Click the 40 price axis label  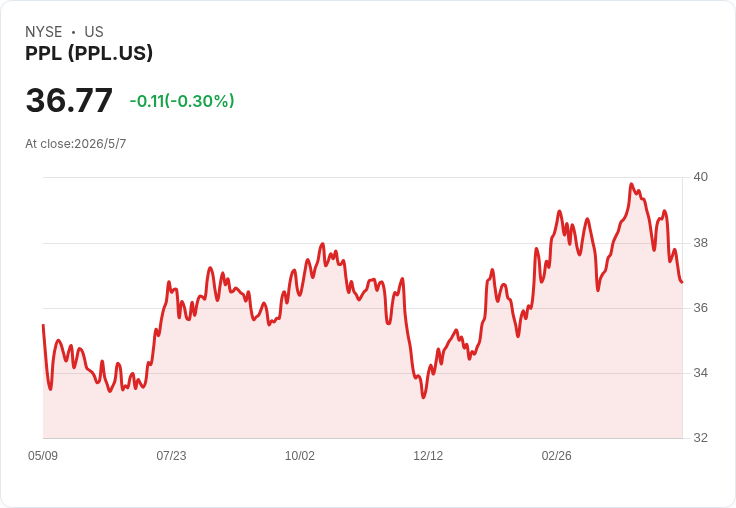point(700,177)
